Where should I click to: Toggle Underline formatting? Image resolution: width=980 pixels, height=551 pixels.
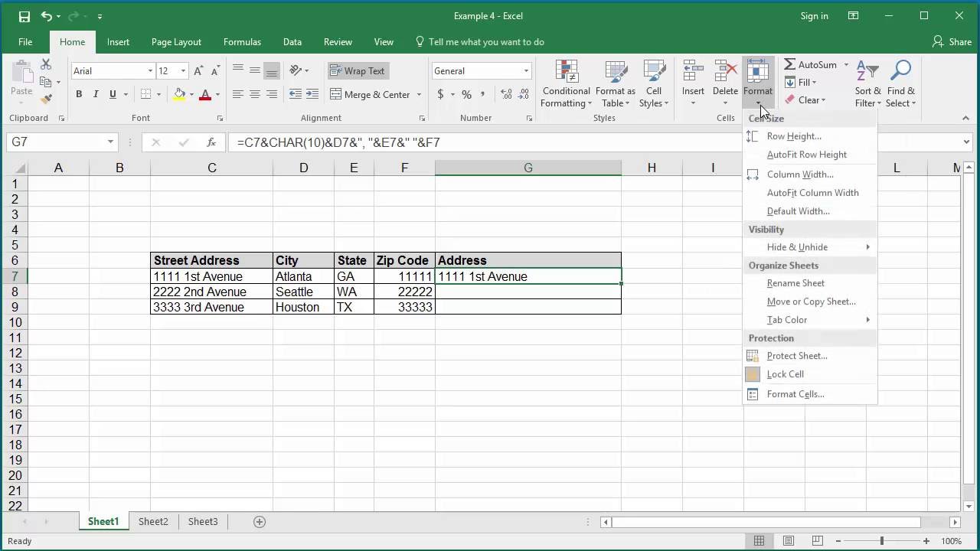113,94
